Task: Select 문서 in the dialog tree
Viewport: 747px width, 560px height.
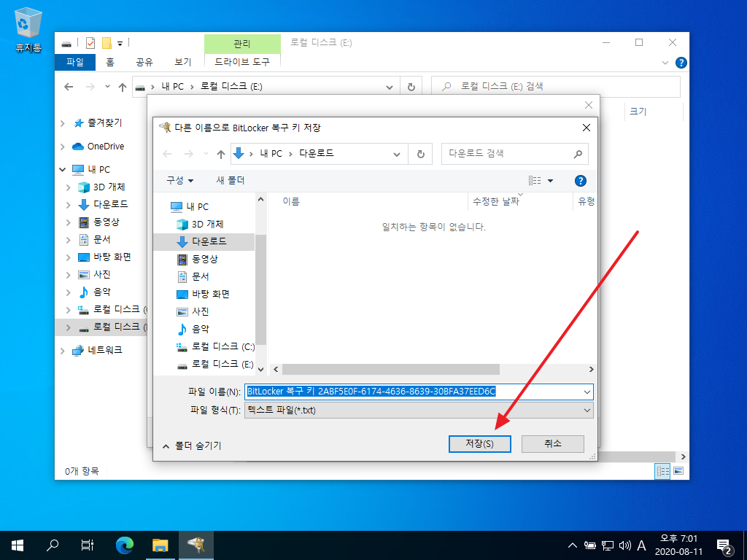Action: 193,276
